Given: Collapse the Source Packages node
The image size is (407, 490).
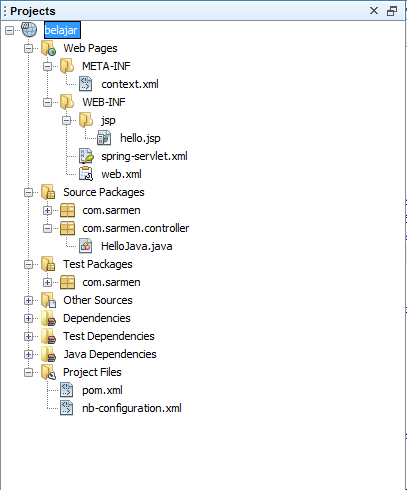Looking at the screenshot, I should 29,193.
